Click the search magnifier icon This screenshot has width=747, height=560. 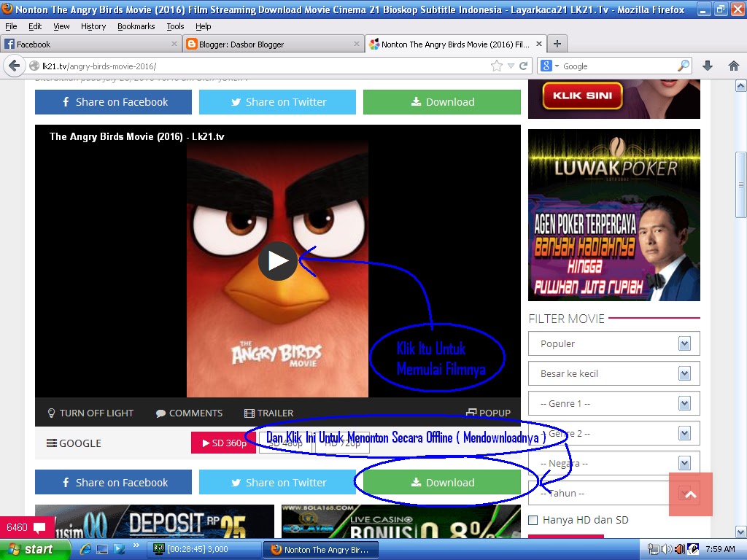[x=684, y=66]
